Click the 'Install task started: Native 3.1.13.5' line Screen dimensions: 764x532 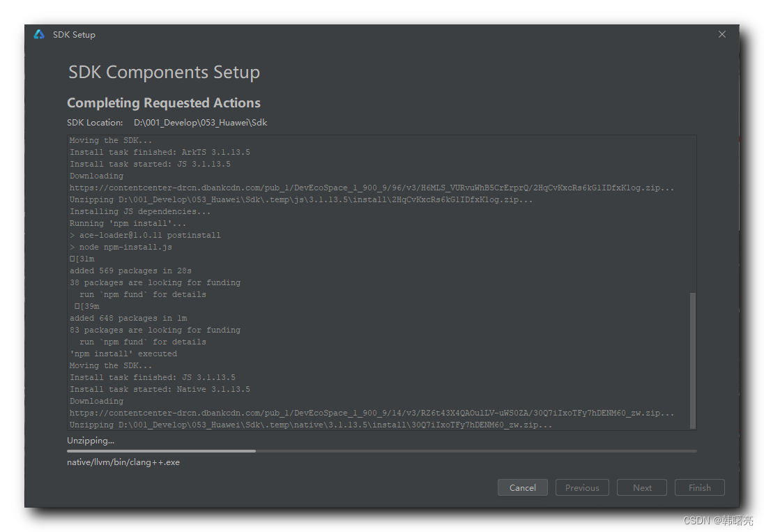(x=160, y=389)
